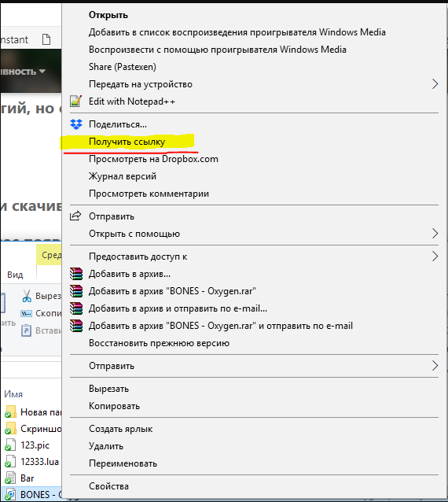
Task: Expand the Предоставить доступ к submenu arrow
Action: [435, 257]
